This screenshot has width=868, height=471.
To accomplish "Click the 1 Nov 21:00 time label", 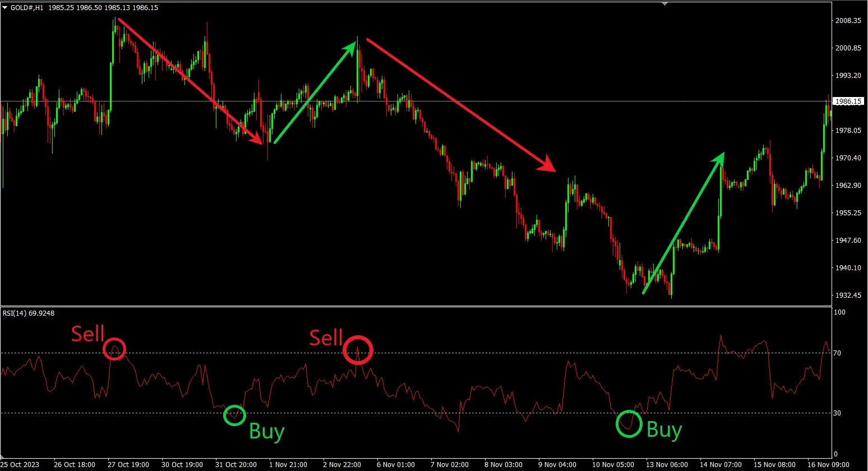I will (288, 465).
